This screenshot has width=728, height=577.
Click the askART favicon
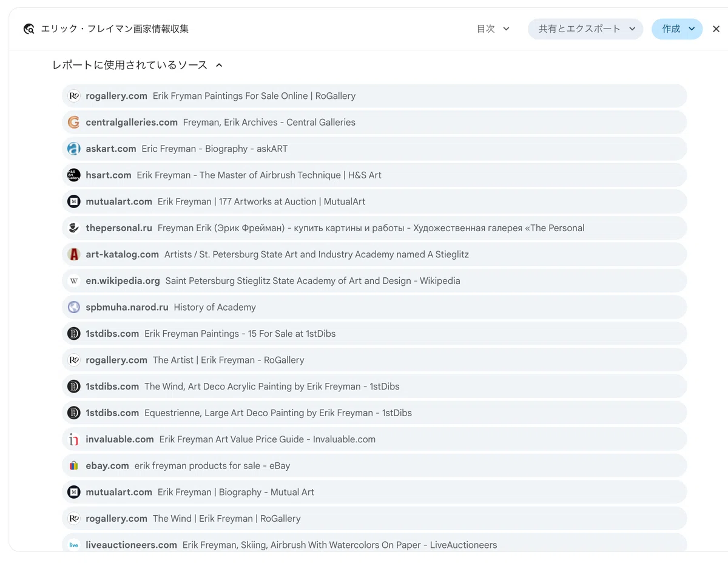pos(74,149)
